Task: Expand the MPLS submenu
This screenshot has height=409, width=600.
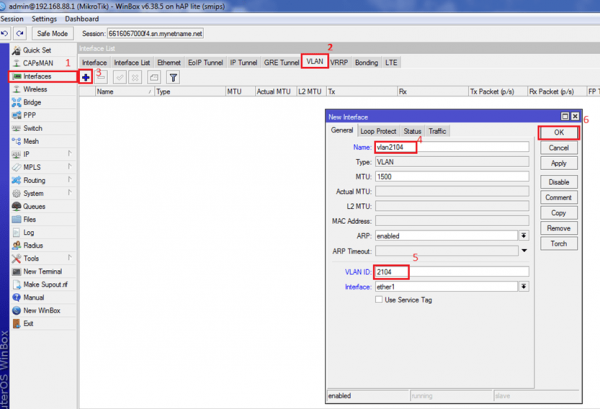Action: pos(43,167)
